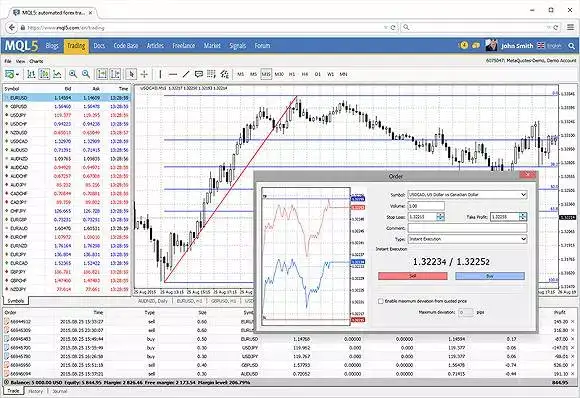Select the bar chart icon in toolbar

[x=31, y=74]
